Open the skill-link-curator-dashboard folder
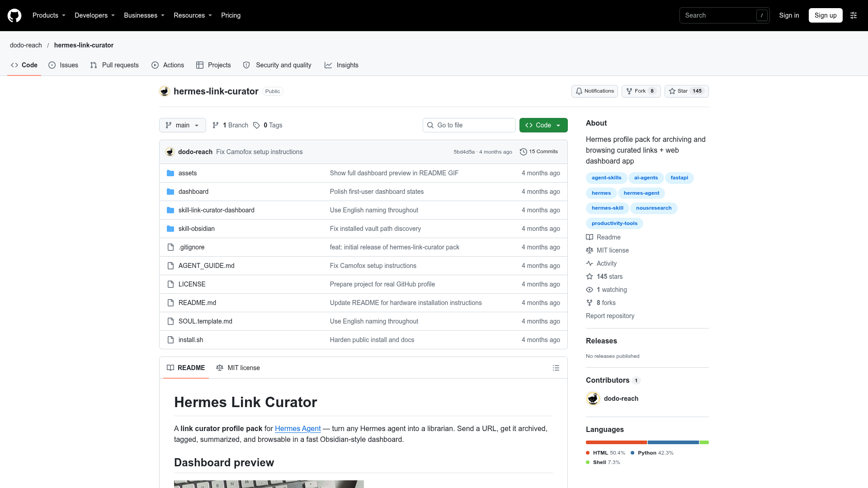This screenshot has width=868, height=488. [x=217, y=210]
